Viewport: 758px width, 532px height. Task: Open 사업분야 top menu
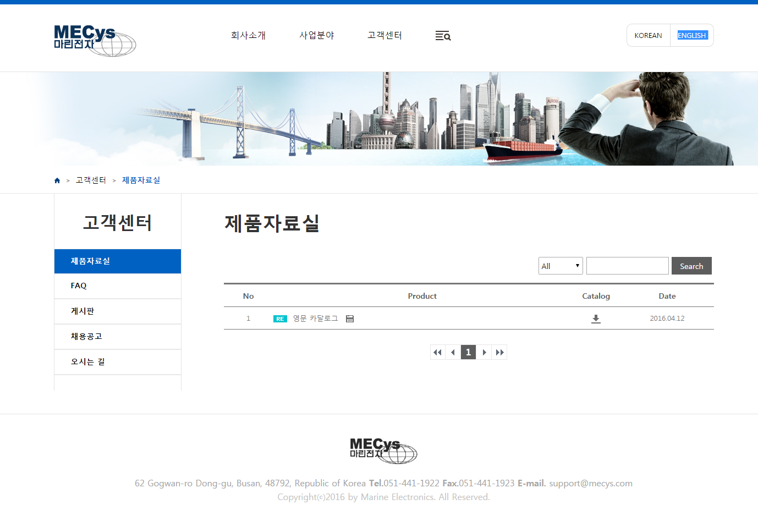[317, 35]
